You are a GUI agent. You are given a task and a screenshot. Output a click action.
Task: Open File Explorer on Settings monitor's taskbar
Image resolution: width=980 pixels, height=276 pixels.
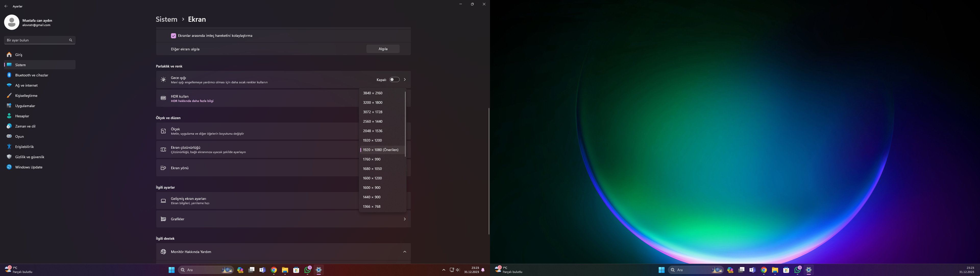[285, 270]
